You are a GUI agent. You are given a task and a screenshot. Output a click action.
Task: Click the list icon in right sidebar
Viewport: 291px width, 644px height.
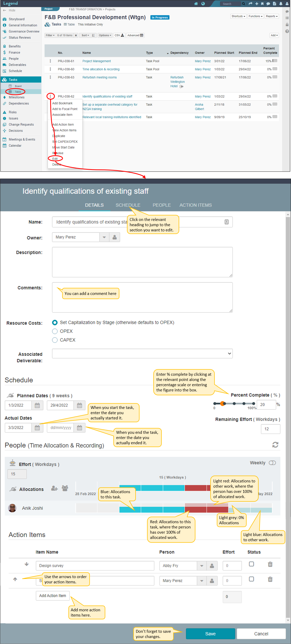[287, 18]
